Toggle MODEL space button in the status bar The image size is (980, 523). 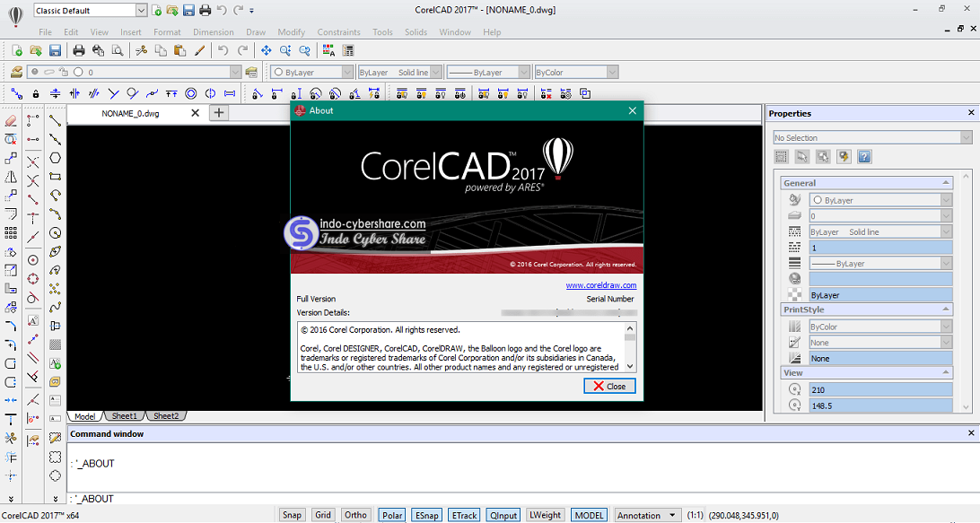[589, 515]
